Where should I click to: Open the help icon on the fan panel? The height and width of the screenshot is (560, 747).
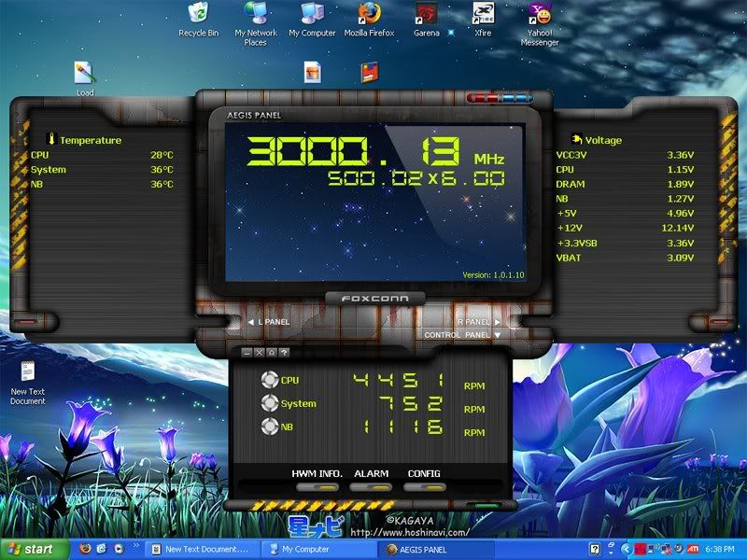coord(284,353)
